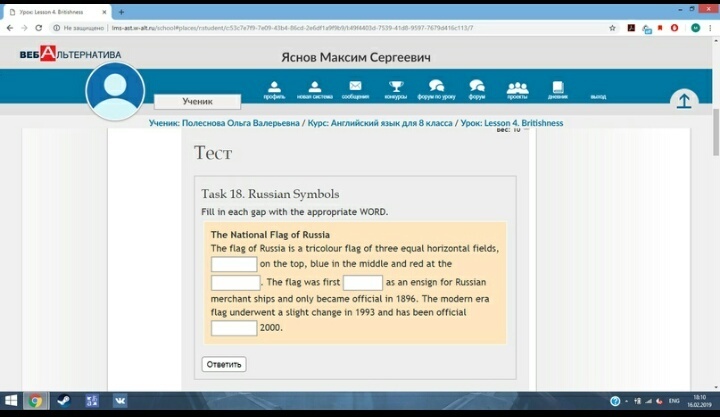This screenshot has width=720, height=417.
Task: Bookmark this page with the star icon
Action: 612,28
